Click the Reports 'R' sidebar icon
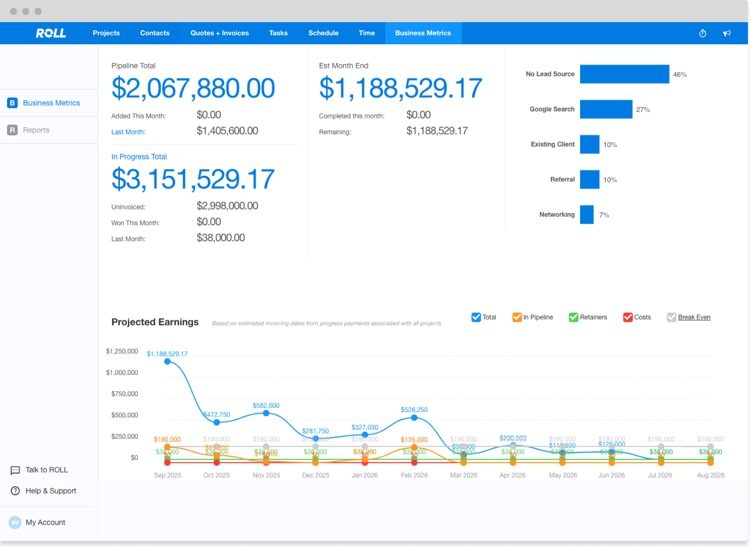This screenshot has height=554, width=756. [13, 130]
